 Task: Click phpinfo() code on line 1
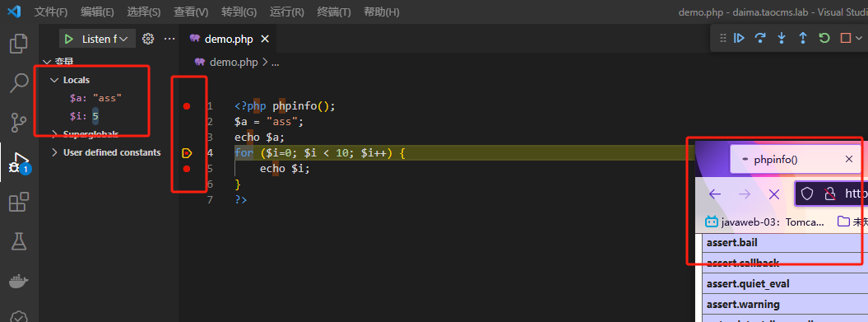pos(304,106)
